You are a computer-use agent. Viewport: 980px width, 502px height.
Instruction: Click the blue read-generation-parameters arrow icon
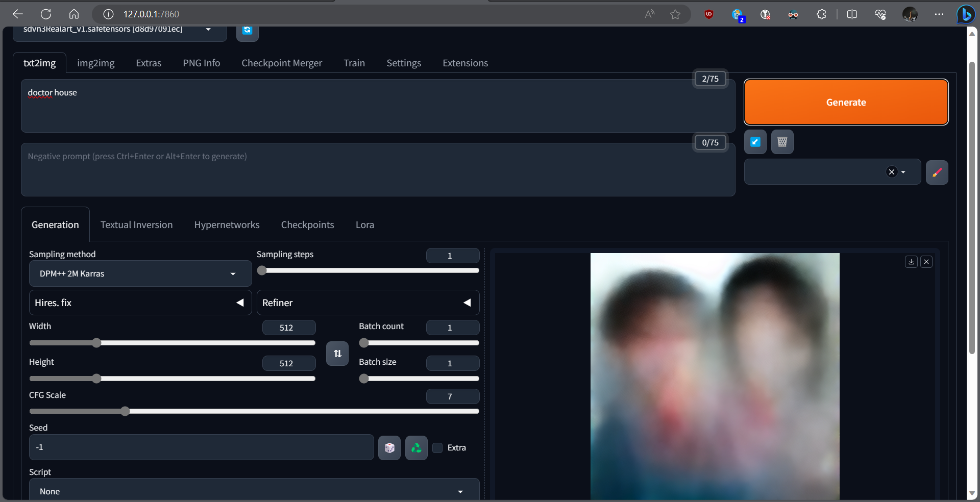[755, 142]
